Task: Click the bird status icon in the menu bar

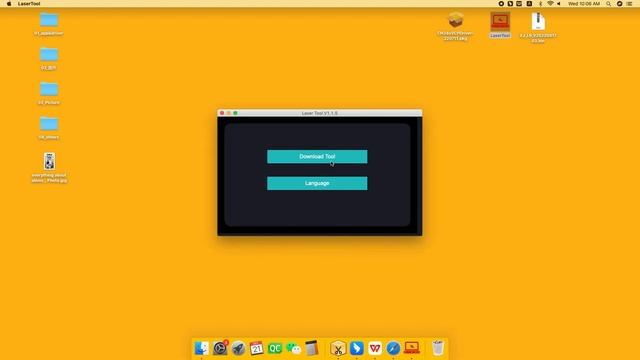Action: pyautogui.click(x=510, y=4)
